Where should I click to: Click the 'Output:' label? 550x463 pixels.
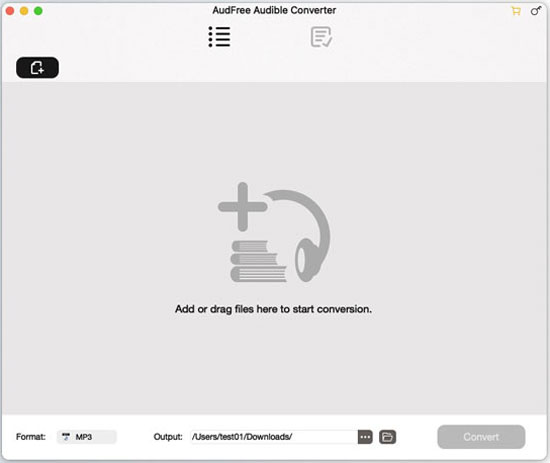pyautogui.click(x=168, y=437)
